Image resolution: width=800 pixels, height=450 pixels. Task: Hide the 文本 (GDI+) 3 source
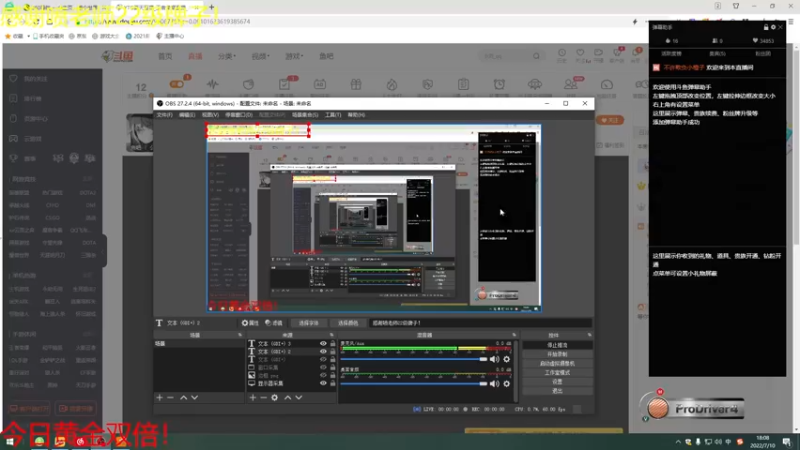tap(323, 344)
